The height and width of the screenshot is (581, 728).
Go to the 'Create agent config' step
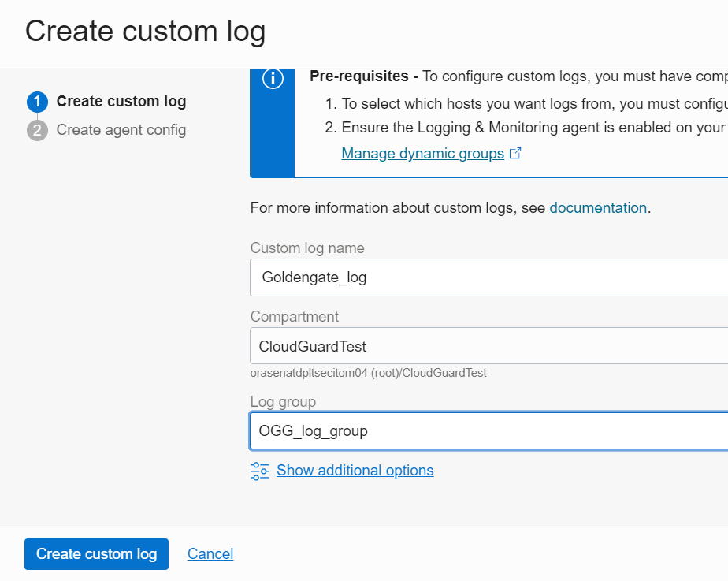[x=121, y=130]
